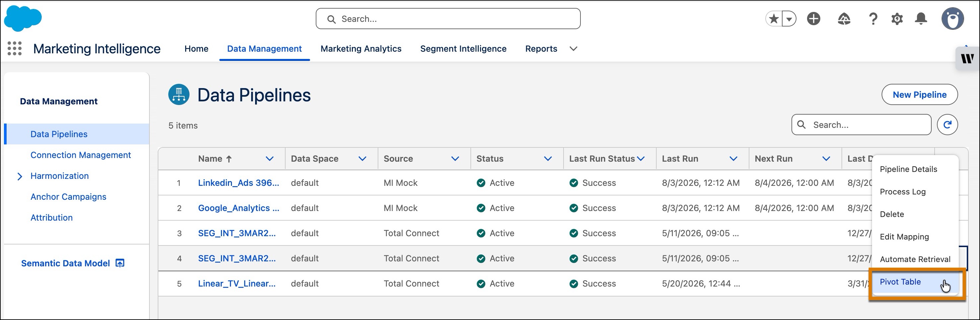Screen dimensions: 980x320
Task: Click the Data Pipelines header icon
Action: pyautogui.click(x=179, y=94)
